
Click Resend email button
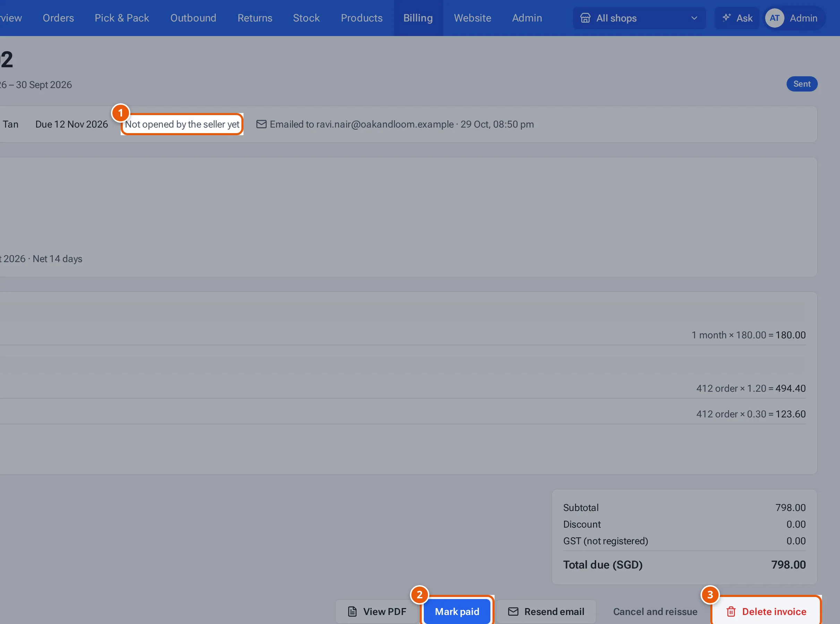(x=546, y=611)
